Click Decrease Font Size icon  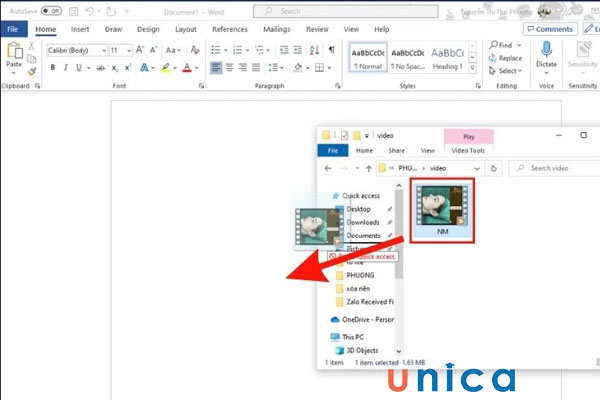[x=153, y=50]
